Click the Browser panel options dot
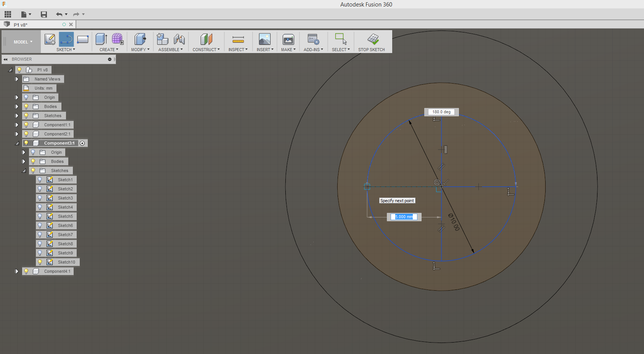The height and width of the screenshot is (354, 644). pyautogui.click(x=109, y=59)
